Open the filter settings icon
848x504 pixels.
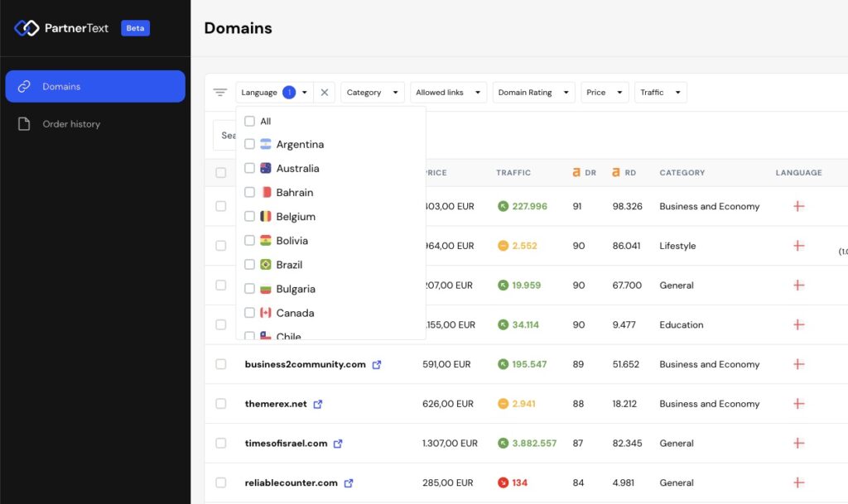pyautogui.click(x=220, y=93)
